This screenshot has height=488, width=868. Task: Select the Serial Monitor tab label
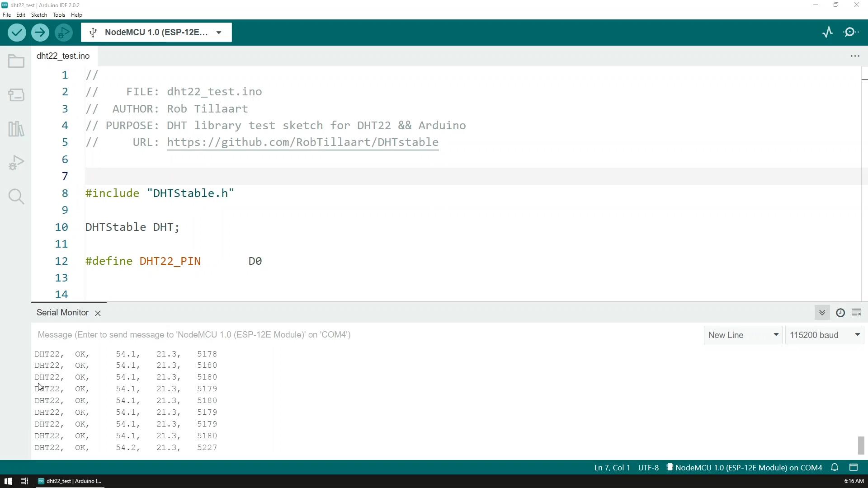[x=62, y=313]
